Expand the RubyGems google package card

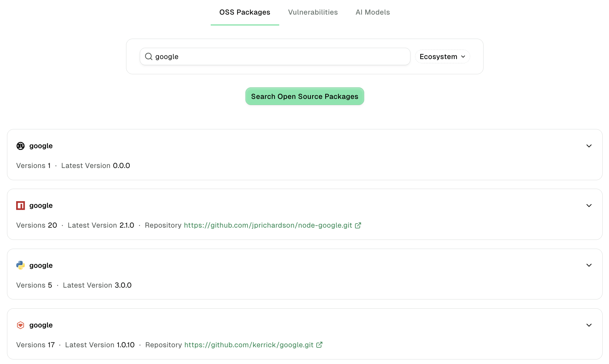(x=589, y=325)
